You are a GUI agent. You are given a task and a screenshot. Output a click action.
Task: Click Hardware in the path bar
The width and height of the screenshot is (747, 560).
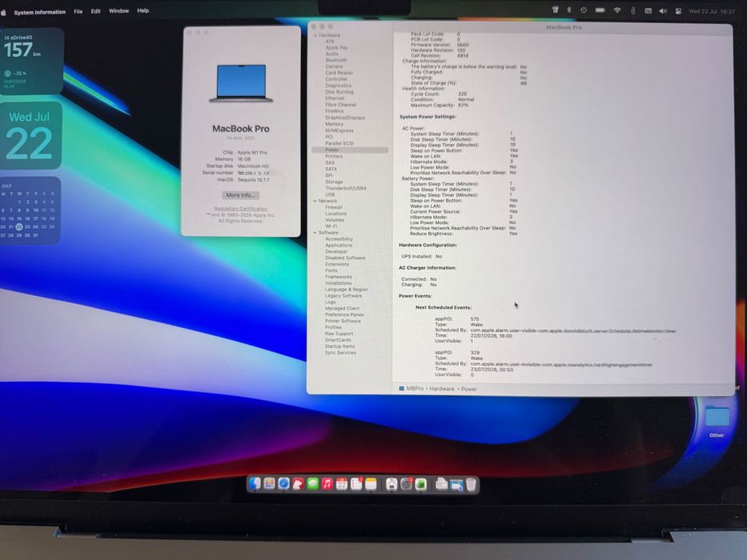[442, 389]
